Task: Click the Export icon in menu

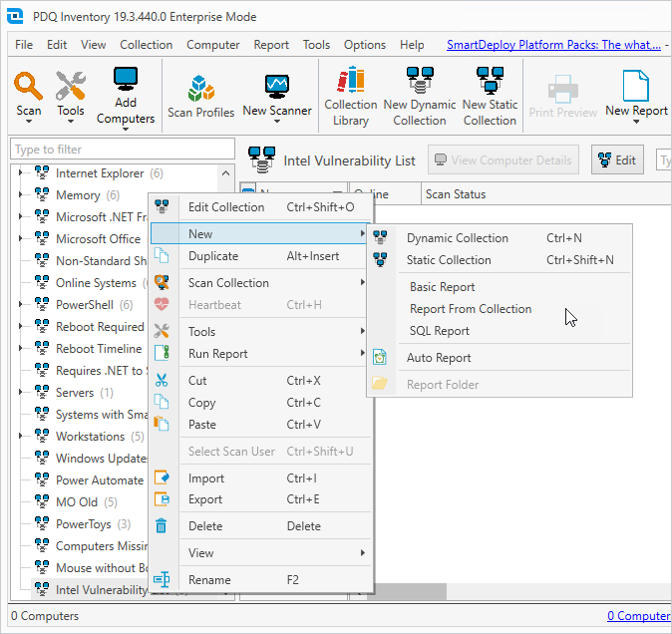Action: (x=162, y=499)
